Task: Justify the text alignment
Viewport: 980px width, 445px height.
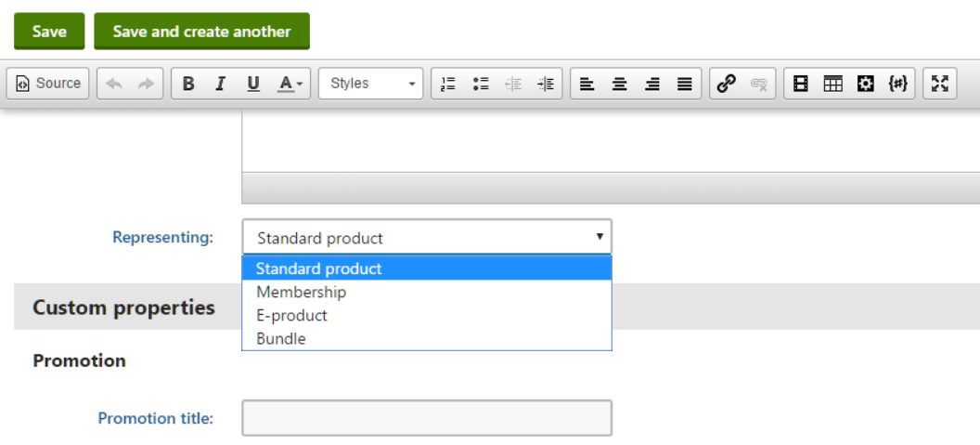Action: point(684,84)
